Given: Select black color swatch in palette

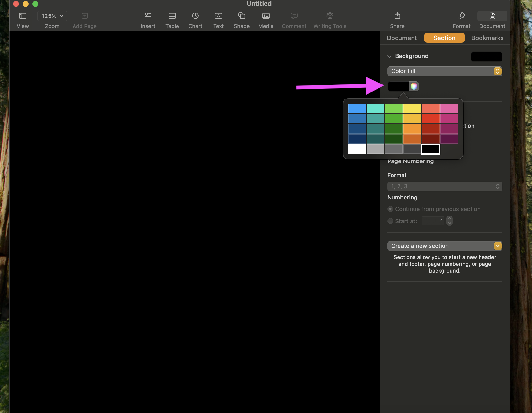Looking at the screenshot, I should coord(430,149).
